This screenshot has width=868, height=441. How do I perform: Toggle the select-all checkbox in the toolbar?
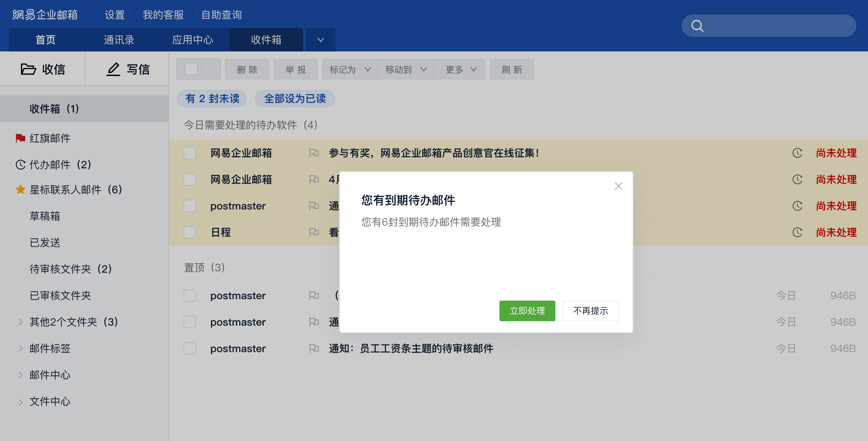191,69
